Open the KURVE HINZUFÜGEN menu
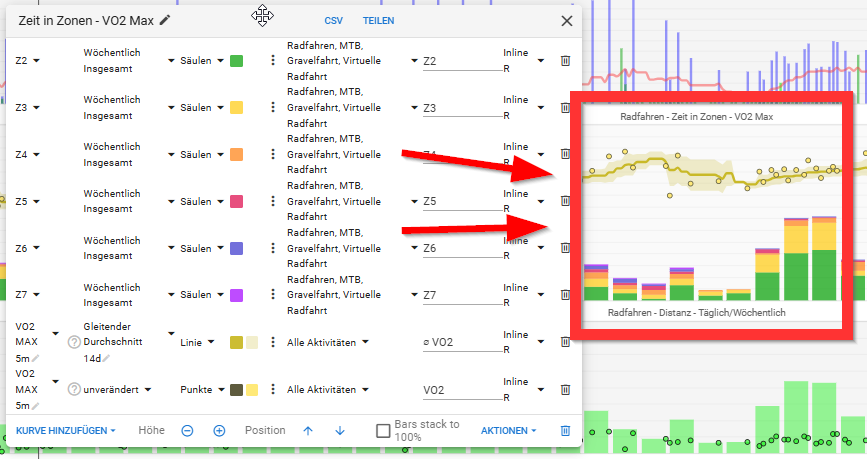The width and height of the screenshot is (867, 459). tap(66, 430)
